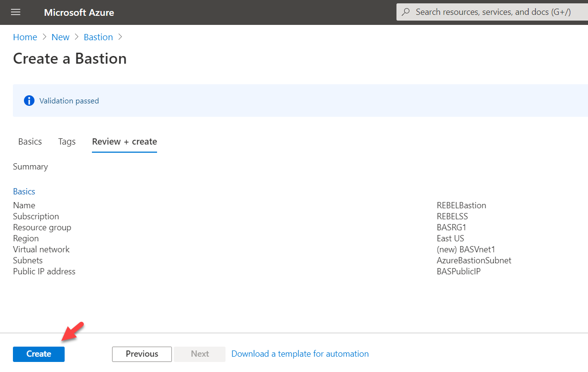This screenshot has width=588, height=372.
Task: Click the Public IP address label
Action: tap(44, 271)
